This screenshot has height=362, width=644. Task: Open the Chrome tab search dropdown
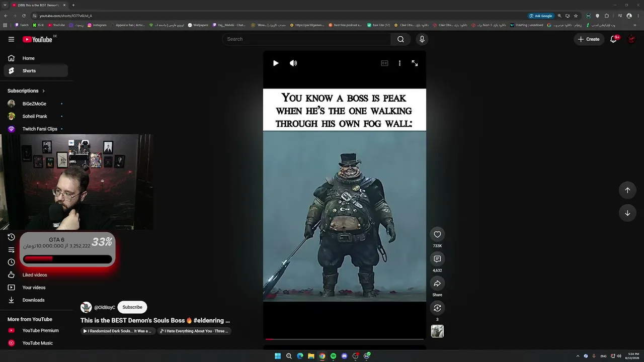coord(5,5)
